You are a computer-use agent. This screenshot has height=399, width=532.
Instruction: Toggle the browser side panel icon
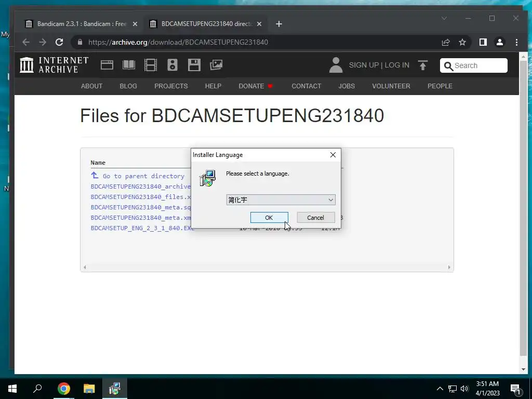point(483,42)
